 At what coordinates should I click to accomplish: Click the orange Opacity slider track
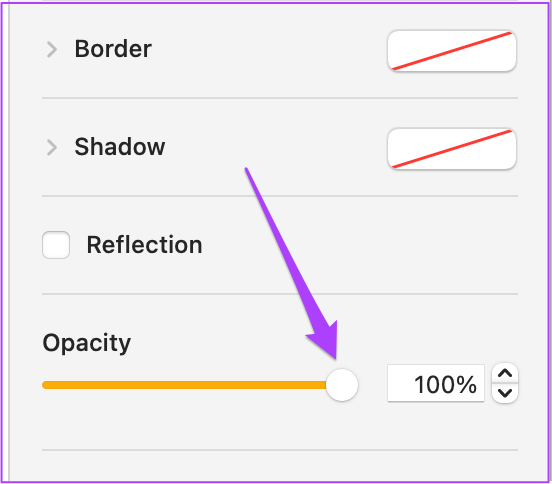point(185,385)
